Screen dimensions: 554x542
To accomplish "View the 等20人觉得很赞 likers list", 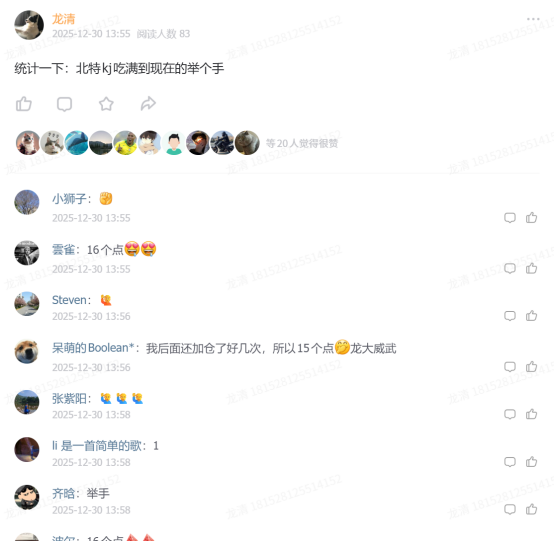I will (302, 143).
